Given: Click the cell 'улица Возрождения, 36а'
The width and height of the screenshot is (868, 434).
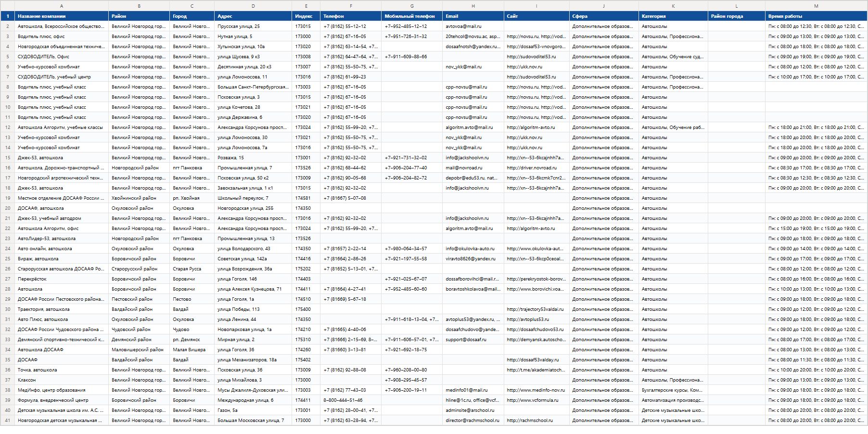Looking at the screenshot, I should 253,269.
